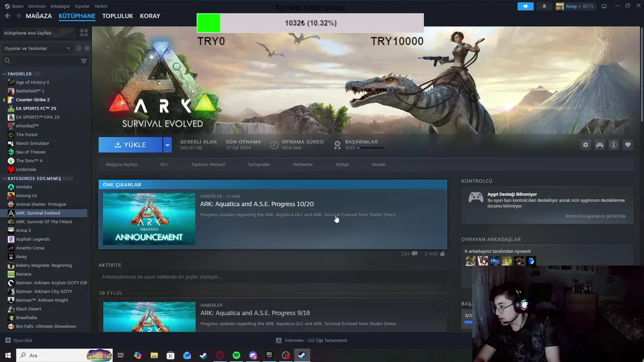Open the Oyunlar ve Yazılımlar dropdown
Screen dimensions: 644x362
pyautogui.click(x=38, y=48)
